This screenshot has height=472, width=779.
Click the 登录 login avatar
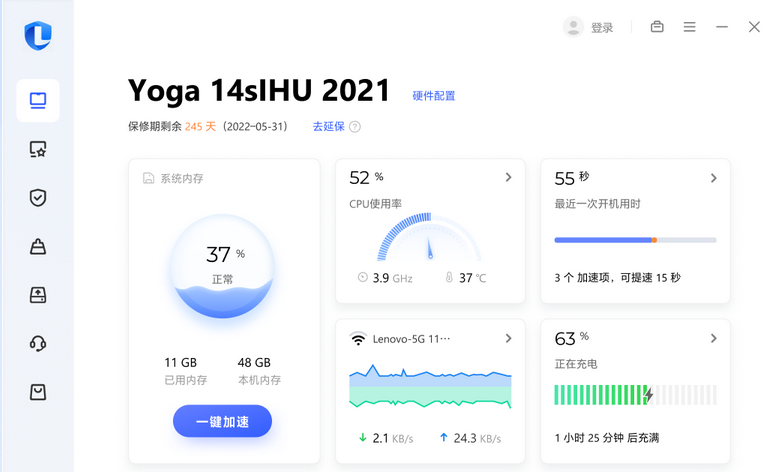click(x=573, y=27)
